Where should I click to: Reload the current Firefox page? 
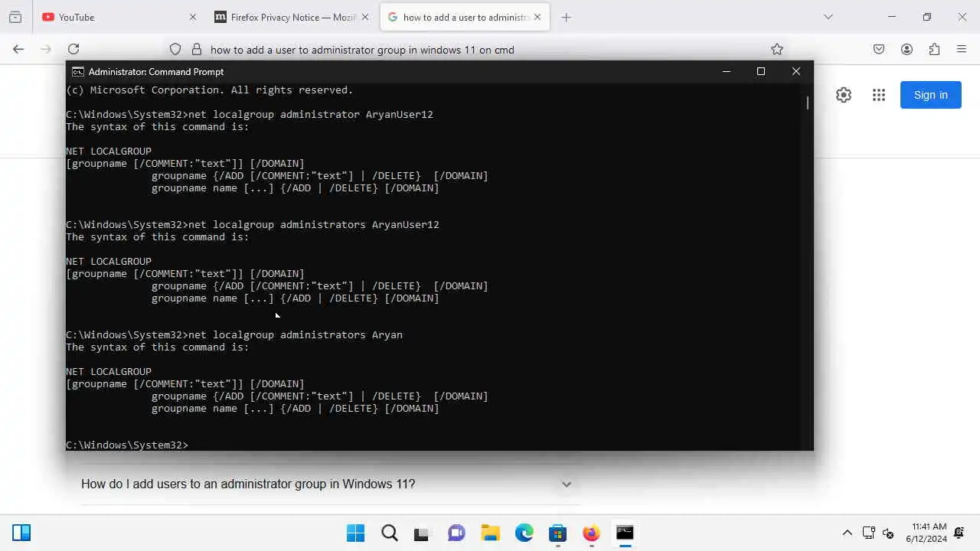tap(73, 49)
